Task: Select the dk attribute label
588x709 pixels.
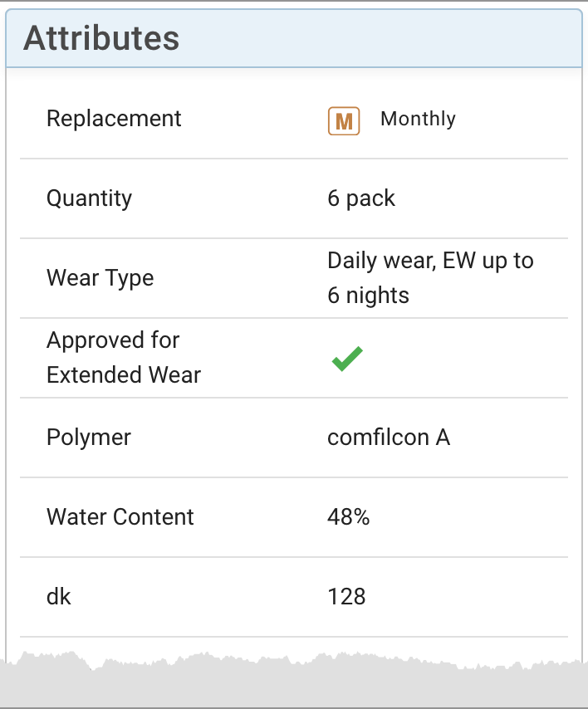Action: [59, 596]
